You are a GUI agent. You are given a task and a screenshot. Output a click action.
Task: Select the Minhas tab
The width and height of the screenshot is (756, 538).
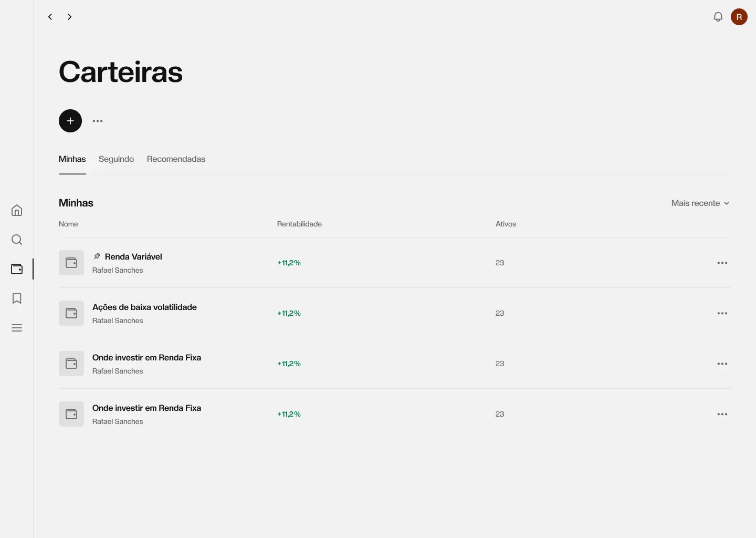click(x=72, y=159)
